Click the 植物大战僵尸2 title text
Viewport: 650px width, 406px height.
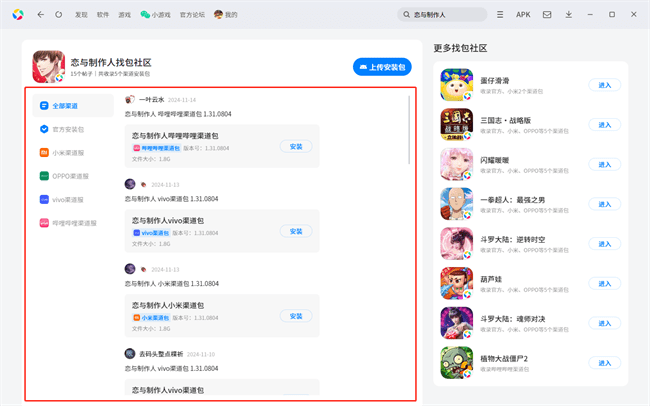pyautogui.click(x=504, y=359)
